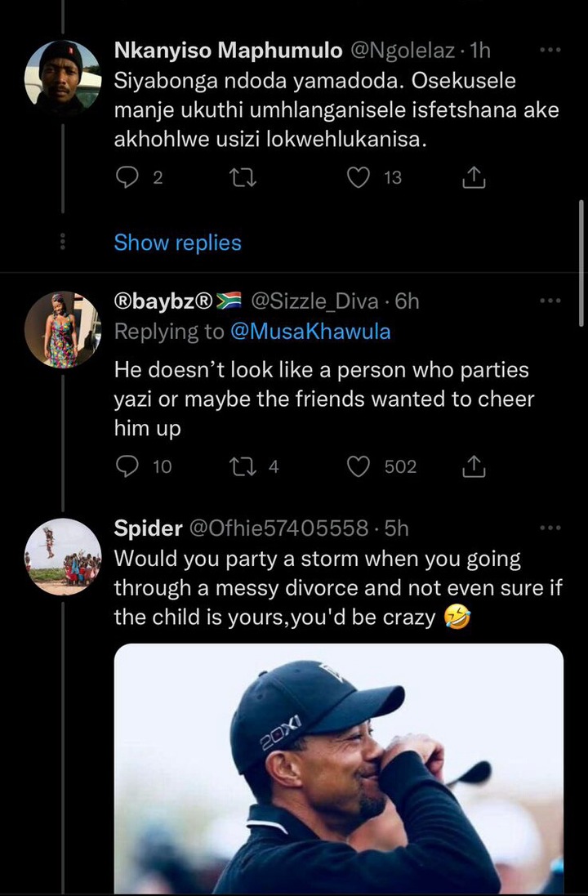Image resolution: width=588 pixels, height=896 pixels.
Task: Show replies under Nkanyiso's tweet
Action: click(178, 243)
